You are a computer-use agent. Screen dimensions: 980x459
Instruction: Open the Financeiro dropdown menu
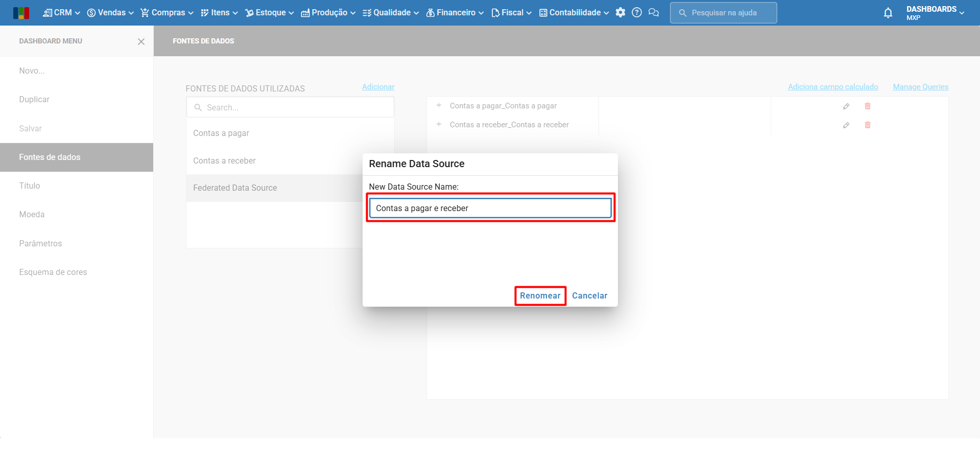[455, 13]
